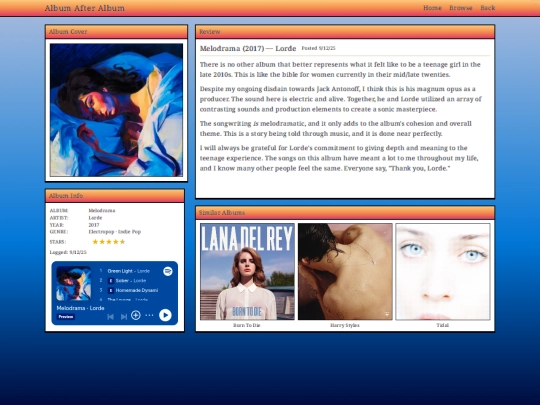540x405 pixels.
Task: Click the Album After Album site title
Action: [85, 8]
